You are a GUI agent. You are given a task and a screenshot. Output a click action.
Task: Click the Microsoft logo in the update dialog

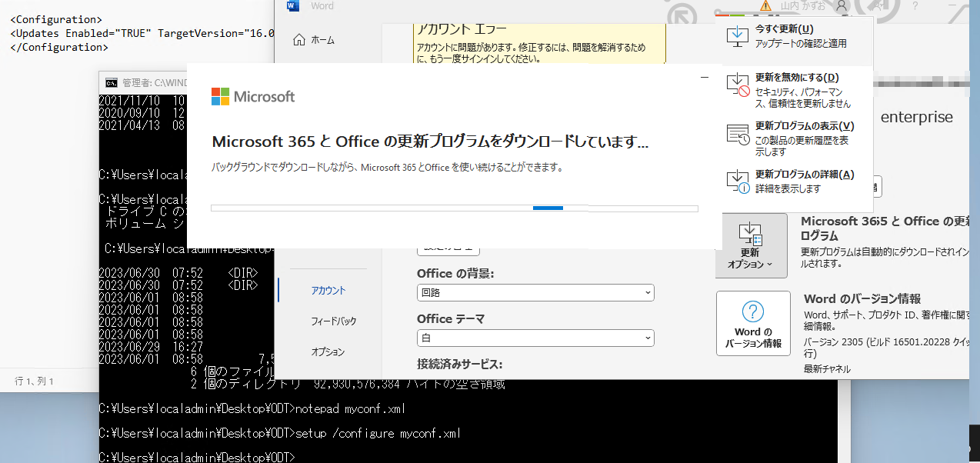click(x=253, y=96)
